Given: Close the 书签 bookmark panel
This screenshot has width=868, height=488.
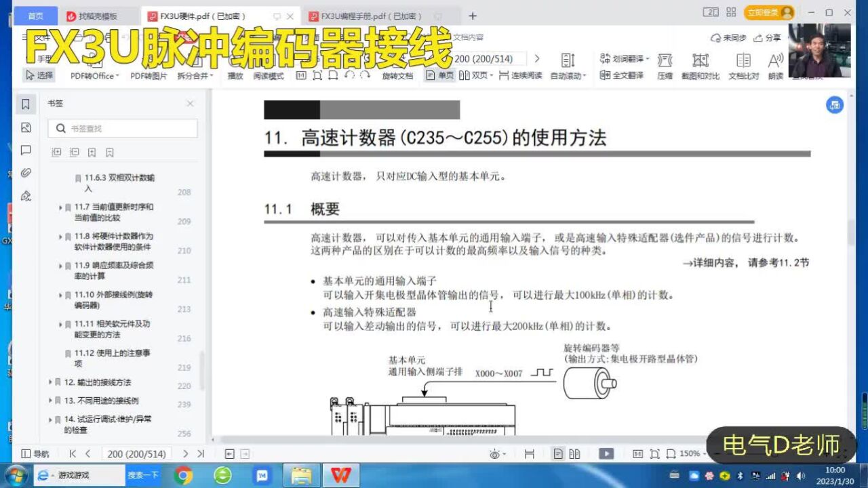Looking at the screenshot, I should pyautogui.click(x=190, y=104).
